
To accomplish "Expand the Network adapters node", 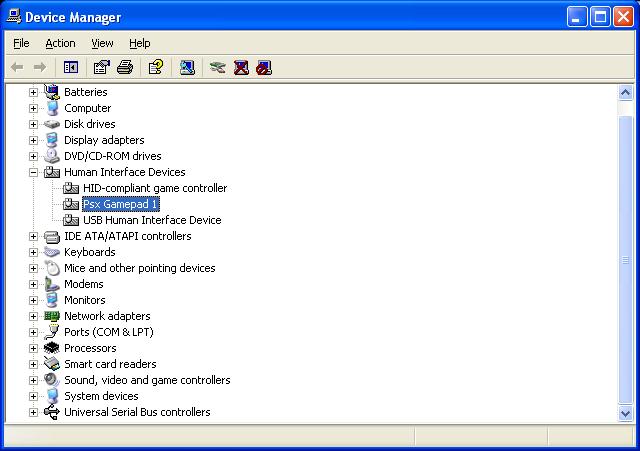I will click(33, 316).
